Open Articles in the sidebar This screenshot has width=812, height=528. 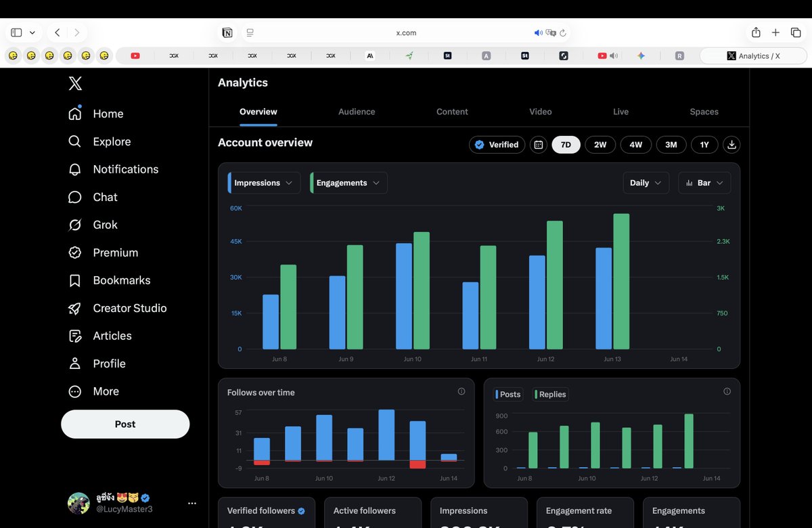100,336
